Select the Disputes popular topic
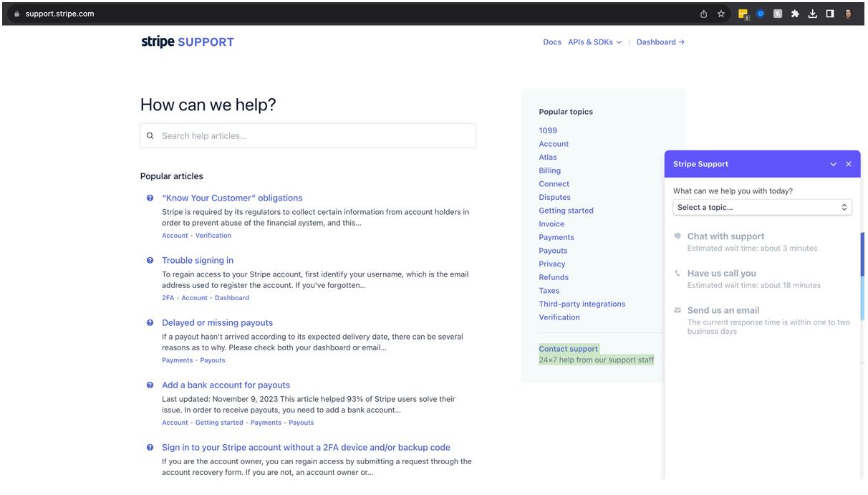 pyautogui.click(x=555, y=197)
